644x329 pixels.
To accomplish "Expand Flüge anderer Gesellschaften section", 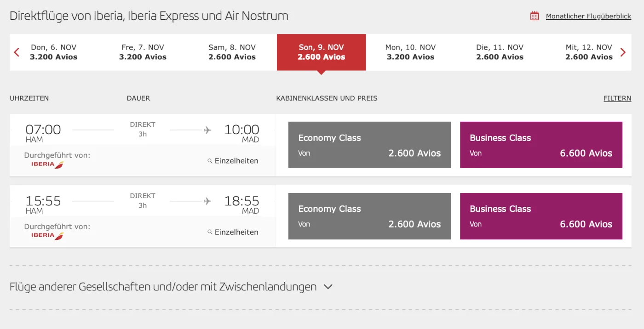I will (x=328, y=286).
